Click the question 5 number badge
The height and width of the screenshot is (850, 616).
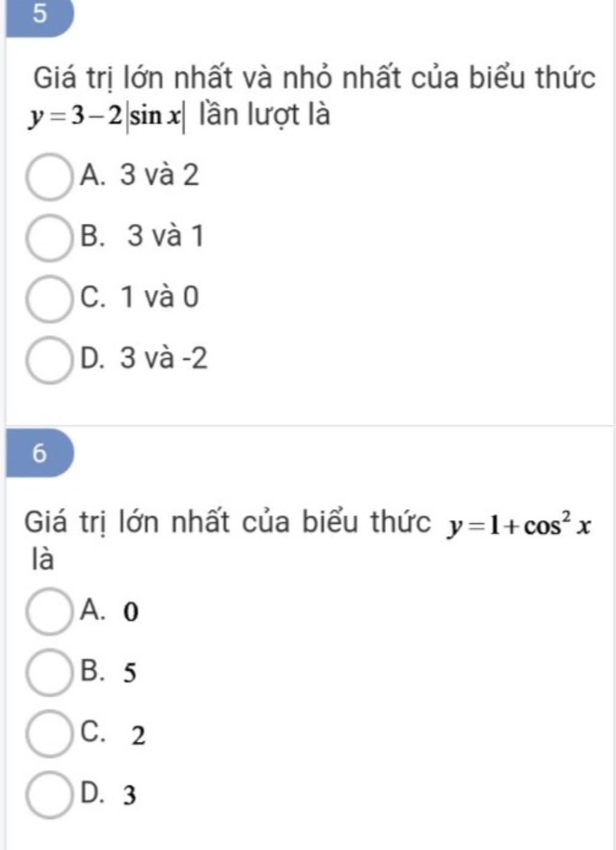[39, 16]
